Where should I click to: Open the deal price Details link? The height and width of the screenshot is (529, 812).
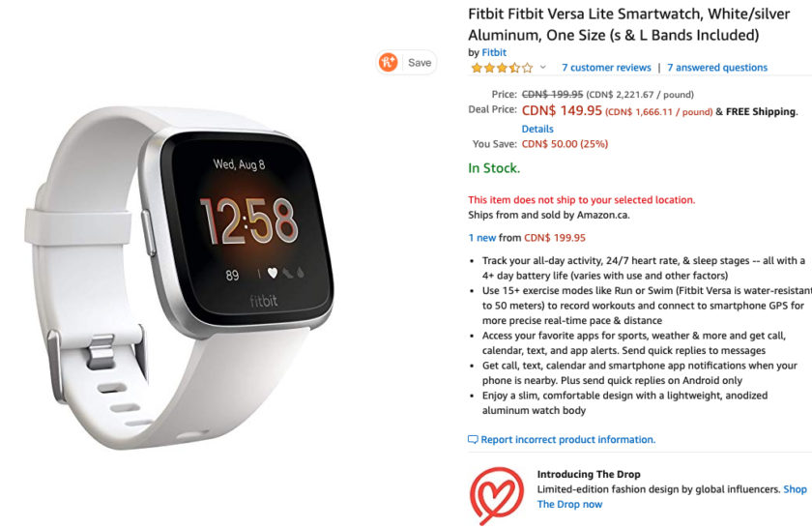(537, 129)
